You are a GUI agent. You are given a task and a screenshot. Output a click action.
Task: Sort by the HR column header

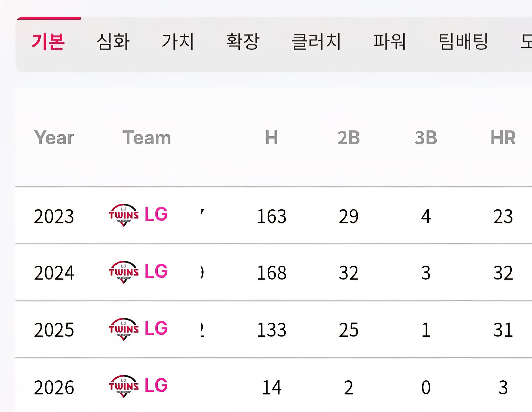click(503, 137)
